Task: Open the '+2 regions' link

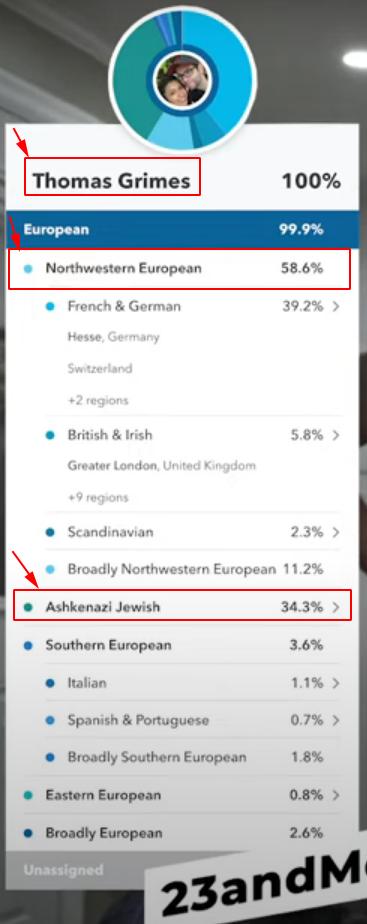Action: 98,401
